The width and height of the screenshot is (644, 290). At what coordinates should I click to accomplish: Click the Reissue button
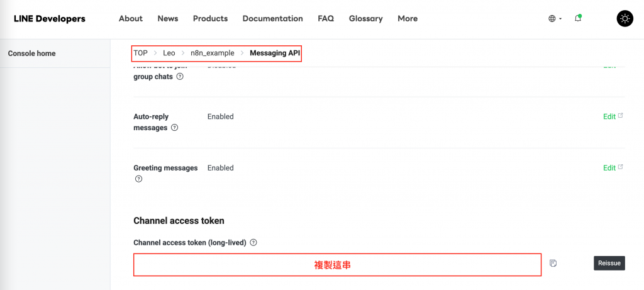[609, 263]
